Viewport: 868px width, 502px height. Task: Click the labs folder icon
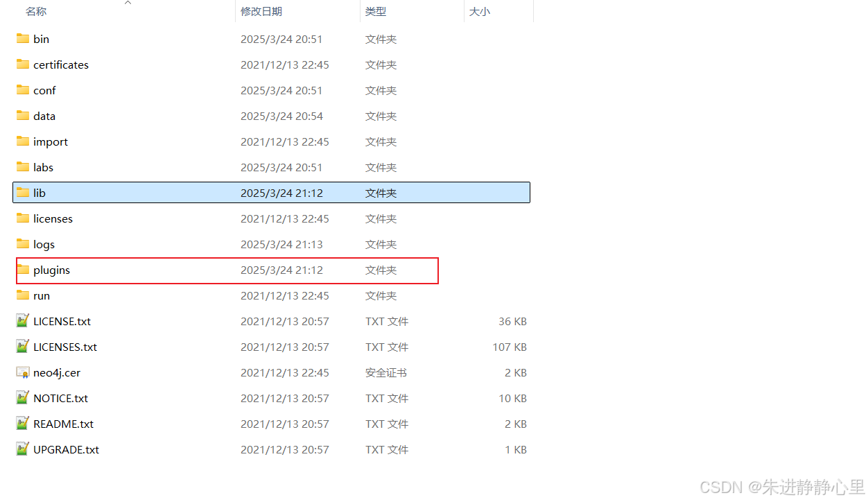point(21,167)
